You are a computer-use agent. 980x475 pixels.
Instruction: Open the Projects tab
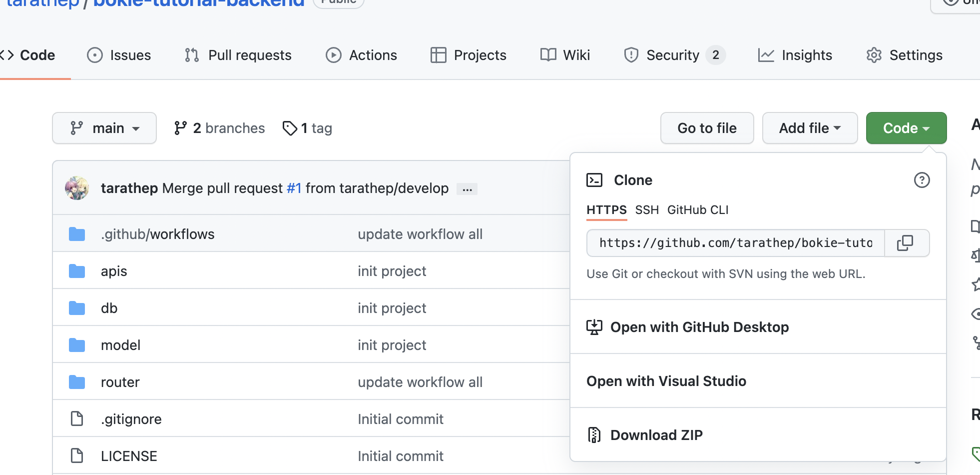468,55
